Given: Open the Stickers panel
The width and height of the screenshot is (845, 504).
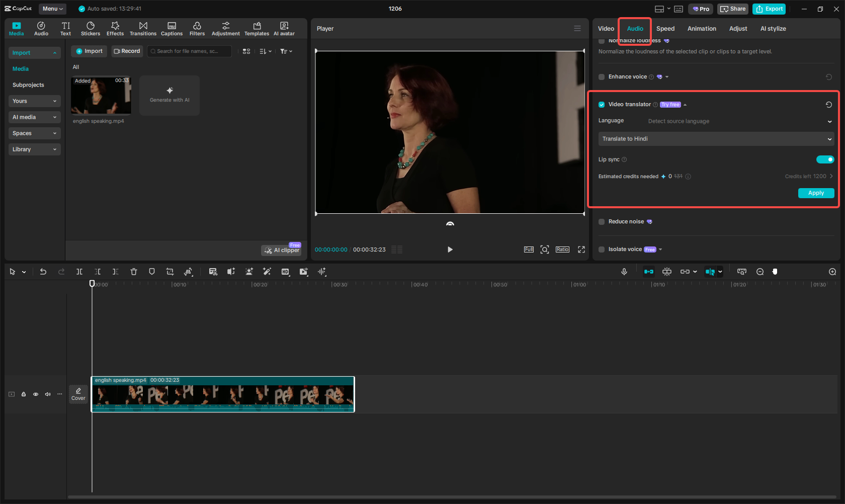Looking at the screenshot, I should pos(91,29).
